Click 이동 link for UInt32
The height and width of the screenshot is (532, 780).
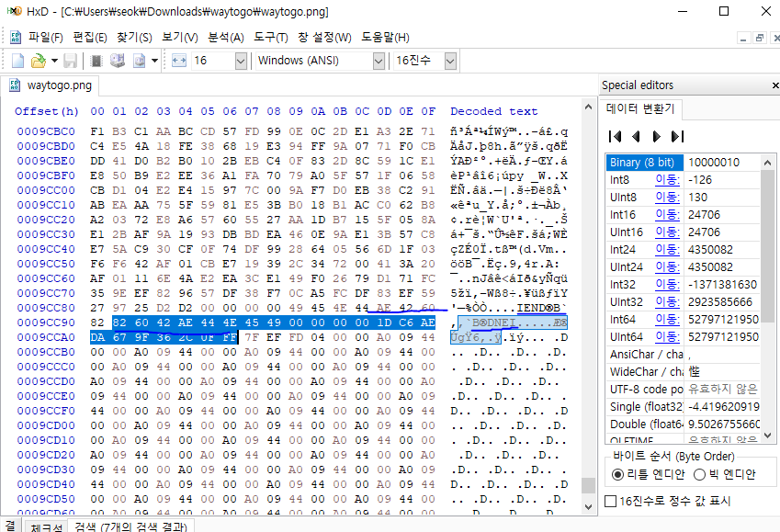[x=667, y=301]
